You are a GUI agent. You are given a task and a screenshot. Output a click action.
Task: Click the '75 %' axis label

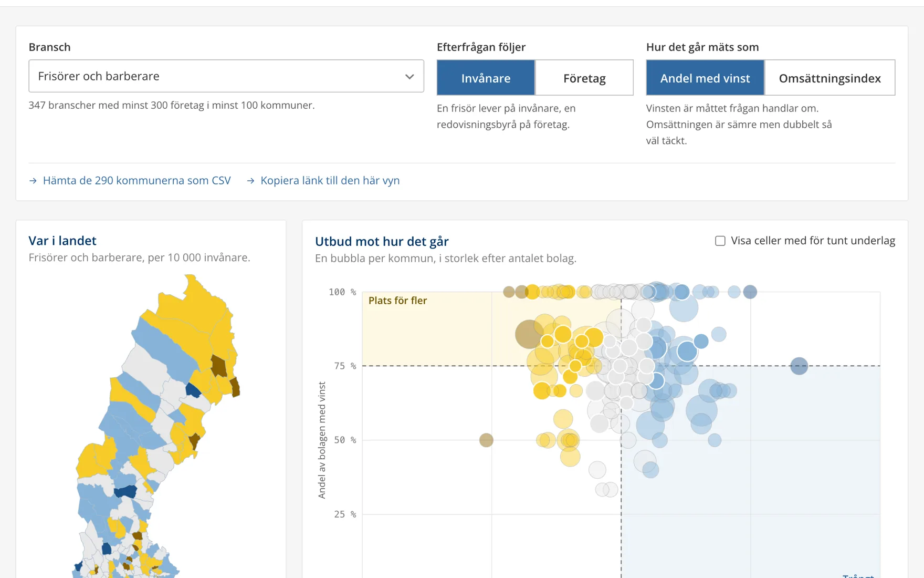point(345,366)
